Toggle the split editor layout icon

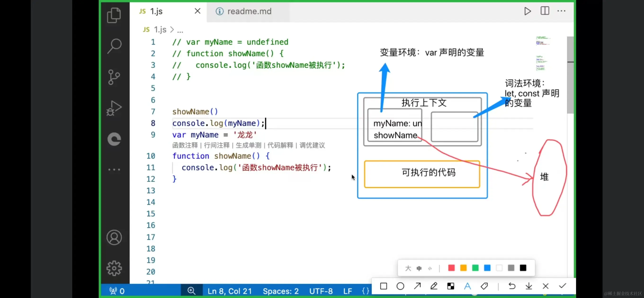[x=545, y=11]
